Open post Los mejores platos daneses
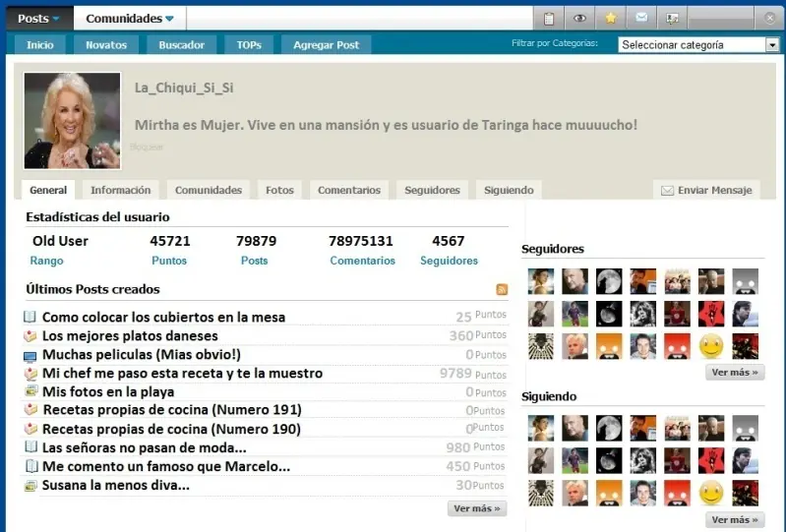The image size is (786, 532). pyautogui.click(x=130, y=335)
